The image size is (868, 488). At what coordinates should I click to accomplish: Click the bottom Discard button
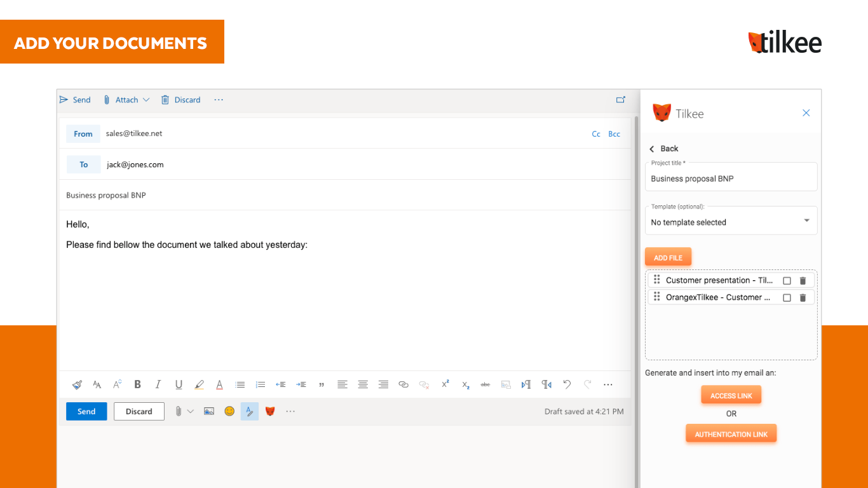pyautogui.click(x=139, y=411)
